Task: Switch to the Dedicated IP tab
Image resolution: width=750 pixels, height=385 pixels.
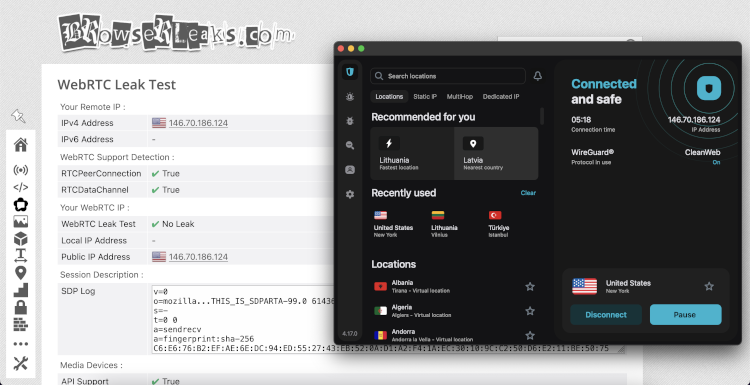Action: tap(501, 97)
